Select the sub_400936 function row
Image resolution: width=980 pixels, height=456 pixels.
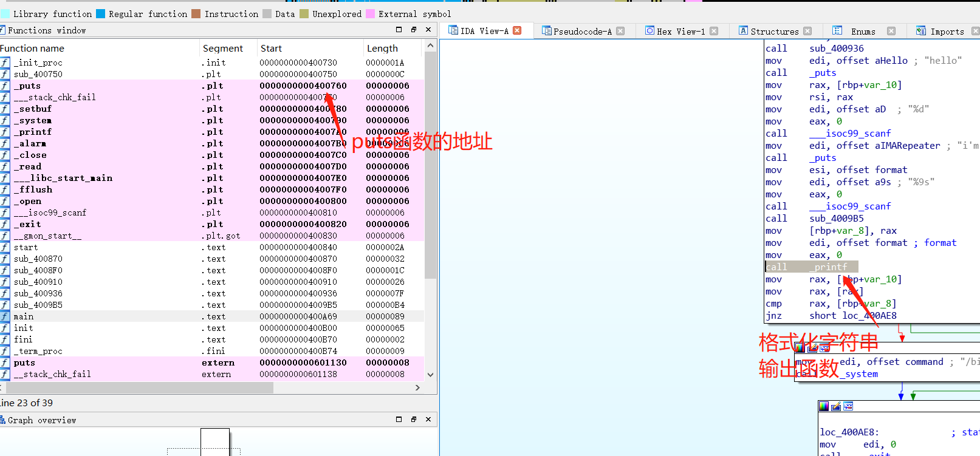(212, 293)
